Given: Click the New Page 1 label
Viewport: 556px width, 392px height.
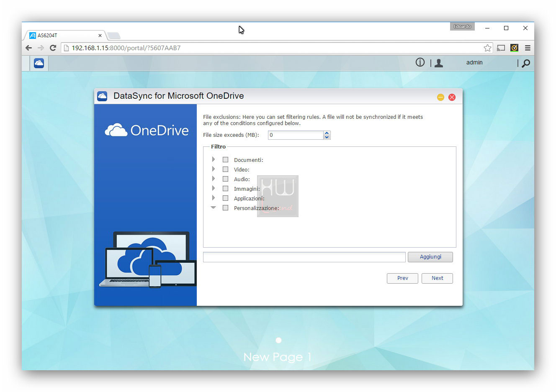Looking at the screenshot, I should (277, 357).
